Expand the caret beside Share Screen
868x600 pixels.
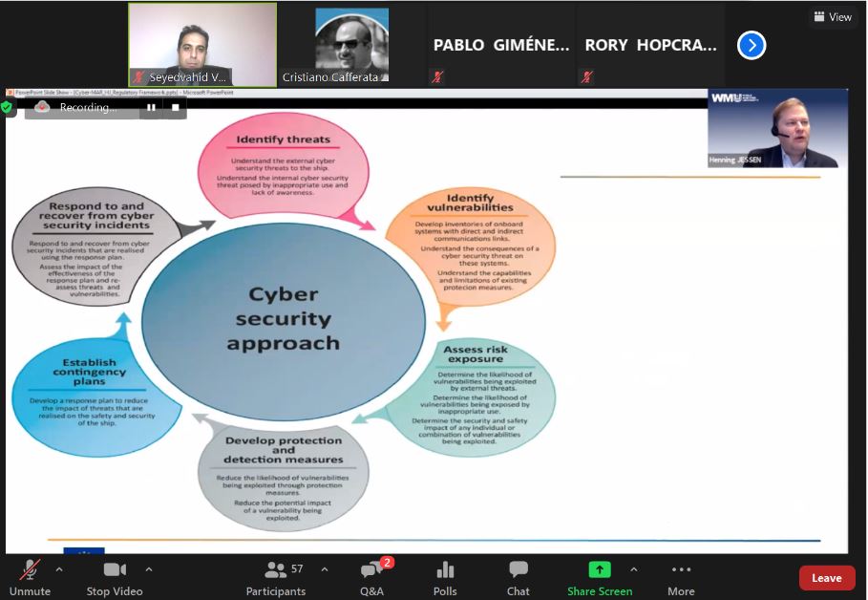coord(633,569)
